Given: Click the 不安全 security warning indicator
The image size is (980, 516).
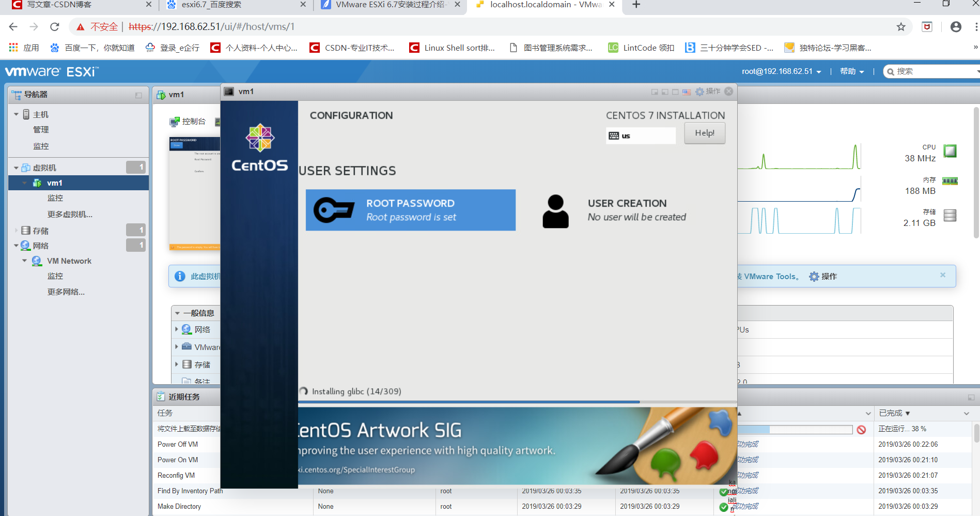Looking at the screenshot, I should (x=97, y=27).
